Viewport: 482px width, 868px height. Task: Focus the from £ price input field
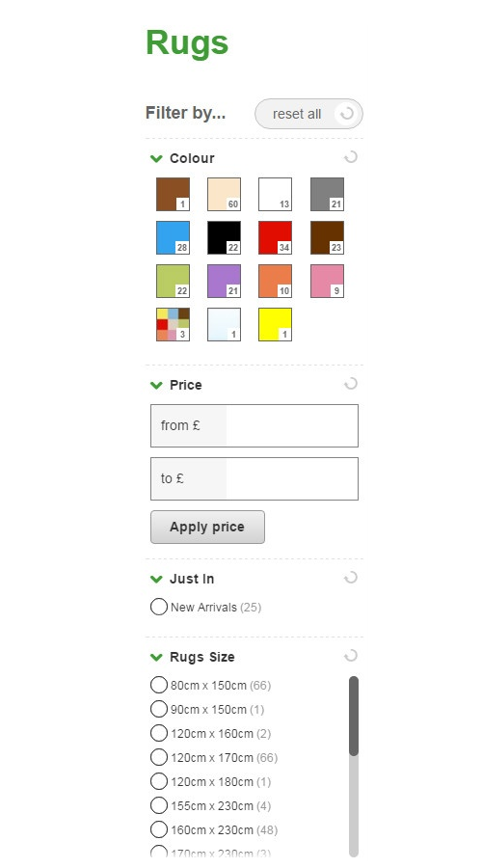click(254, 425)
